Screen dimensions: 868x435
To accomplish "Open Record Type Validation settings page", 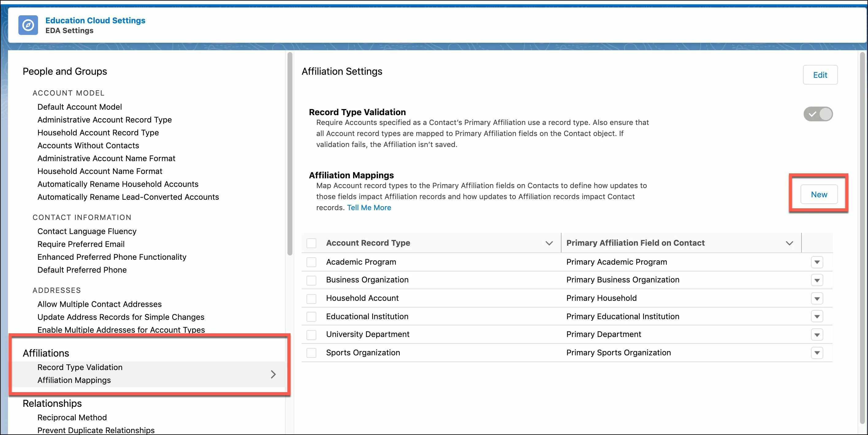I will coord(80,367).
